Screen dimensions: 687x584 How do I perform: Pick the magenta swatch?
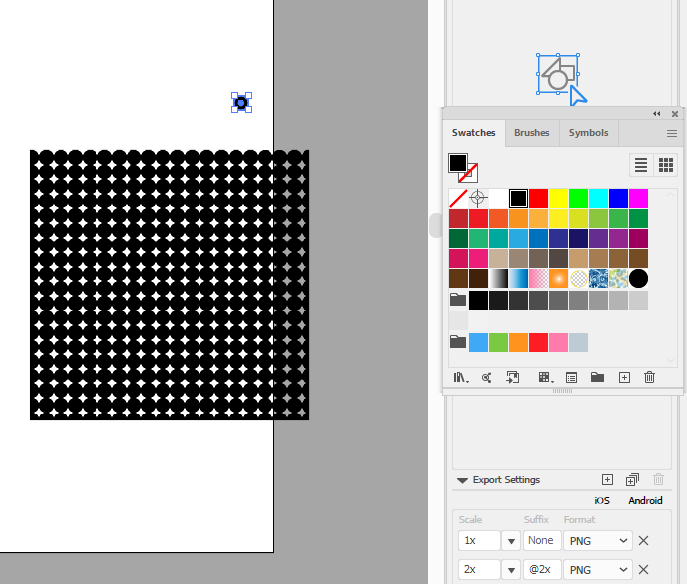638,198
